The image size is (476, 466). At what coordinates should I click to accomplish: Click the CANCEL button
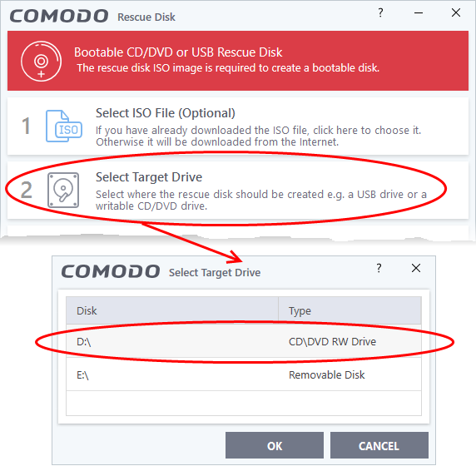(x=379, y=445)
